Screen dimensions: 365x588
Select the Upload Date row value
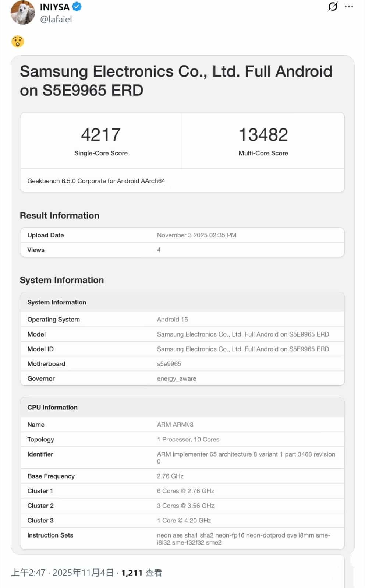[196, 235]
